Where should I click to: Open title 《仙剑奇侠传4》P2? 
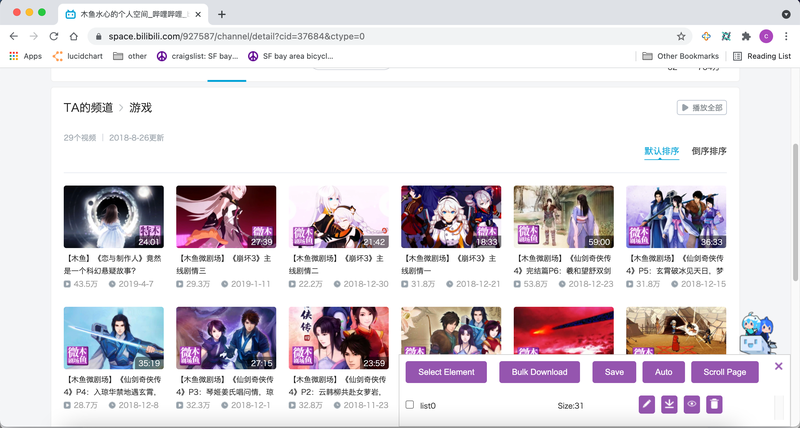338,386
